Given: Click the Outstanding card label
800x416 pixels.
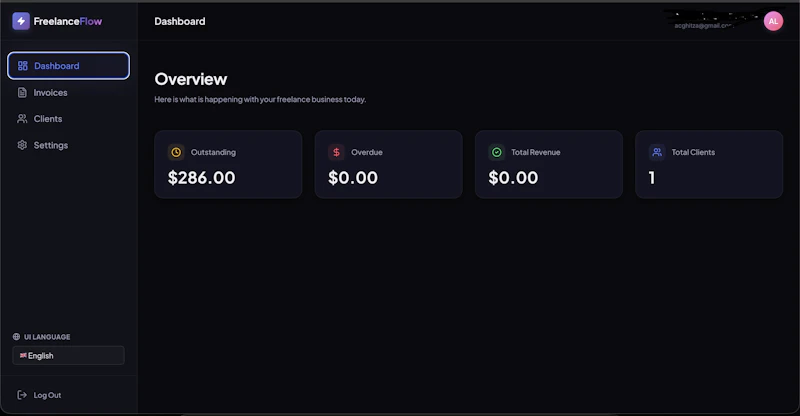Looking at the screenshot, I should tap(213, 152).
